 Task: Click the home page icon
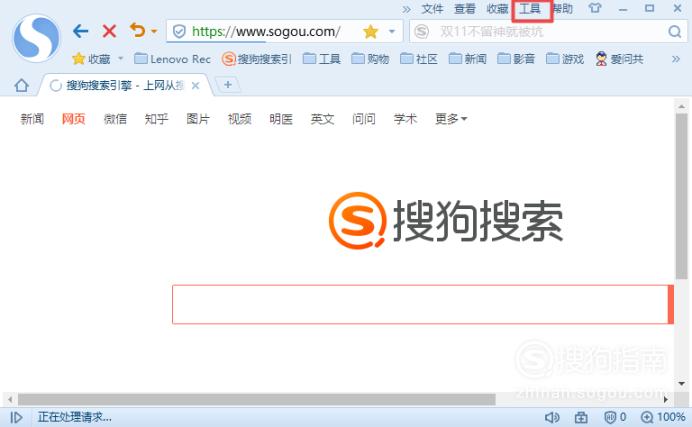pyautogui.click(x=21, y=85)
